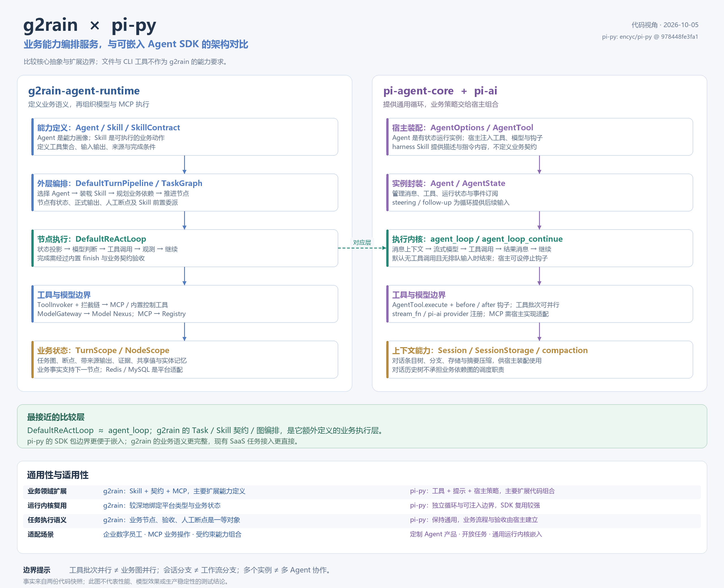Select the pi-py '工具与模型边界' box with AgentTool.execute
The height and width of the screenshot is (588, 724).
[539, 304]
